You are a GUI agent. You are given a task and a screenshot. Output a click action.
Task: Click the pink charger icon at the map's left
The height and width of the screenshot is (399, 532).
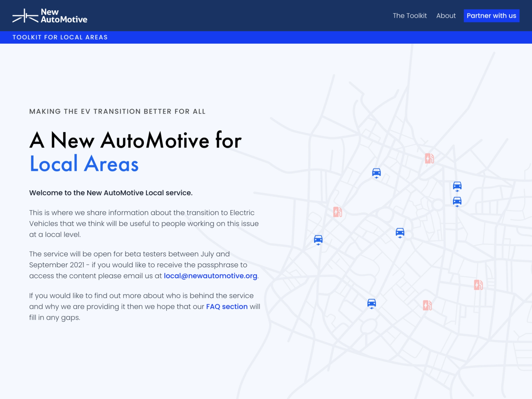coord(337,212)
